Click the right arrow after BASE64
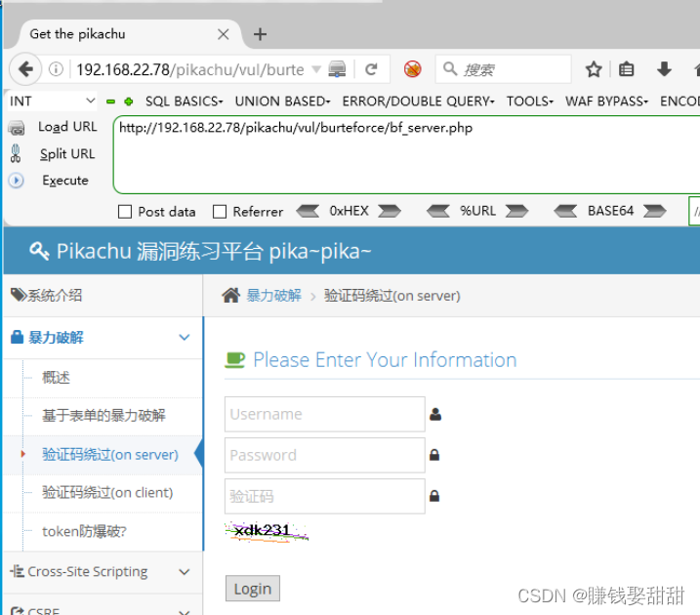 click(655, 211)
